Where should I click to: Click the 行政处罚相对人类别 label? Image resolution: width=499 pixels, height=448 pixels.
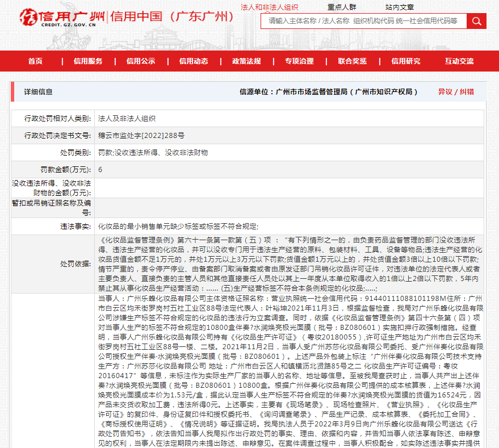click(x=57, y=119)
